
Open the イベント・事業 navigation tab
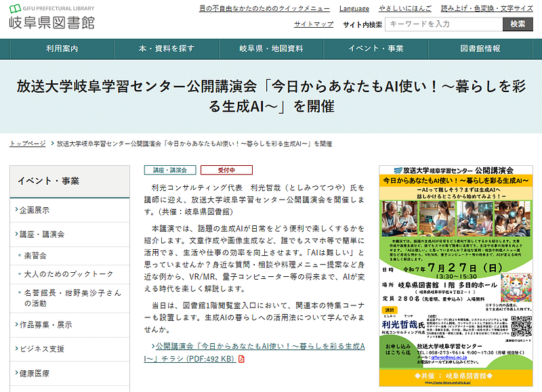pyautogui.click(x=375, y=49)
